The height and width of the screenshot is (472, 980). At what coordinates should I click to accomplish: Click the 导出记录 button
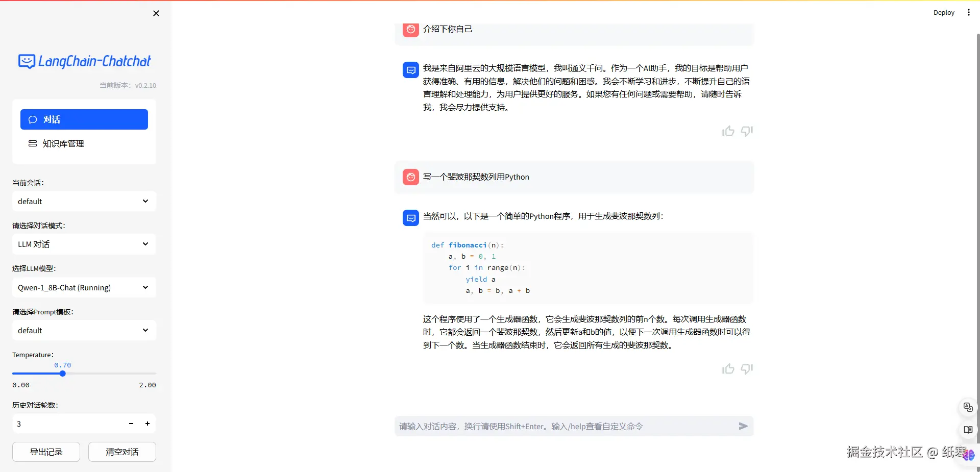pyautogui.click(x=46, y=452)
